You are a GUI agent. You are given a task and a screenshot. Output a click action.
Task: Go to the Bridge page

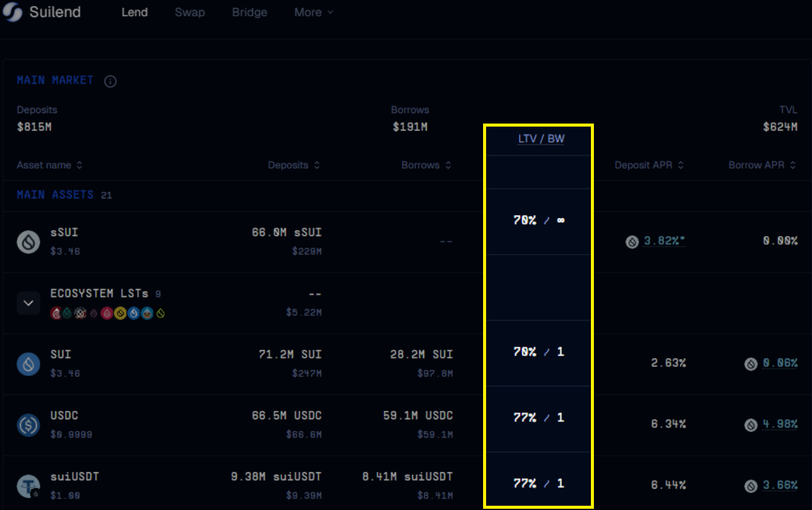(x=249, y=13)
